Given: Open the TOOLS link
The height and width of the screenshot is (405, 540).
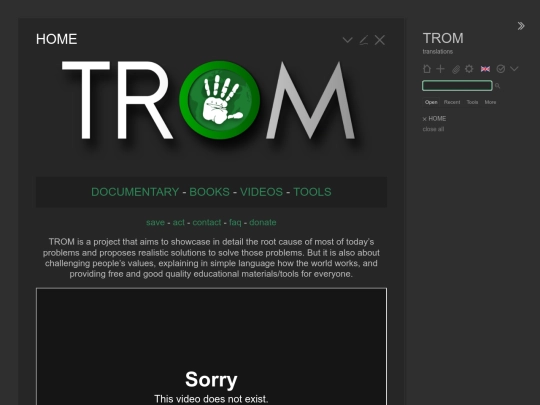Looking at the screenshot, I should pos(312,192).
